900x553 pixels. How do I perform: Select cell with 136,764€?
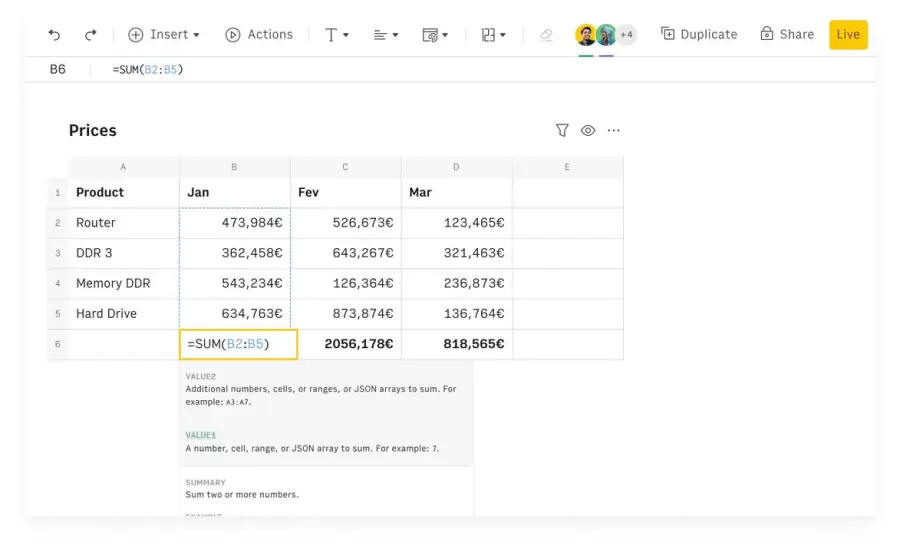point(456,314)
